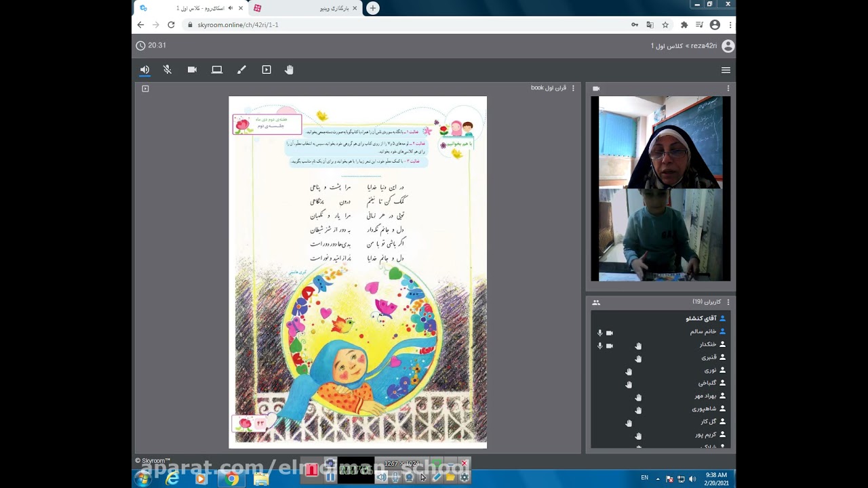Open Windows Explorer from taskbar
The height and width of the screenshot is (488, 868).
click(x=261, y=479)
